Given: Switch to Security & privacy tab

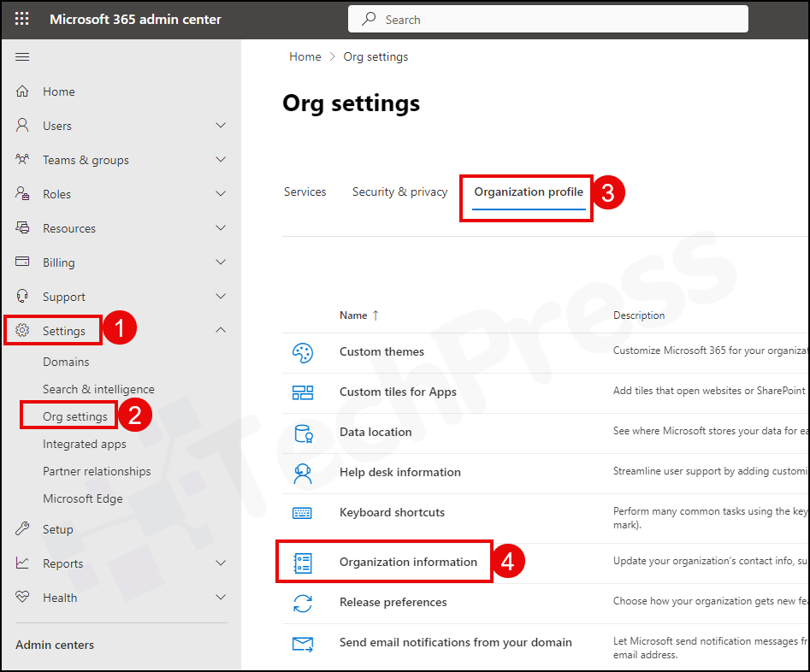Looking at the screenshot, I should (x=399, y=192).
